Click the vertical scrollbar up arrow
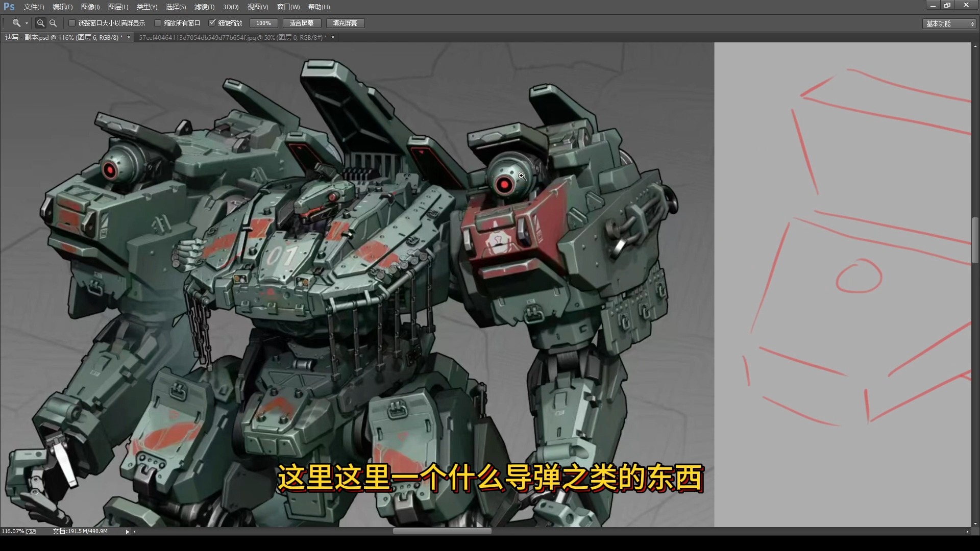Viewport: 980px width, 551px height. [x=975, y=45]
